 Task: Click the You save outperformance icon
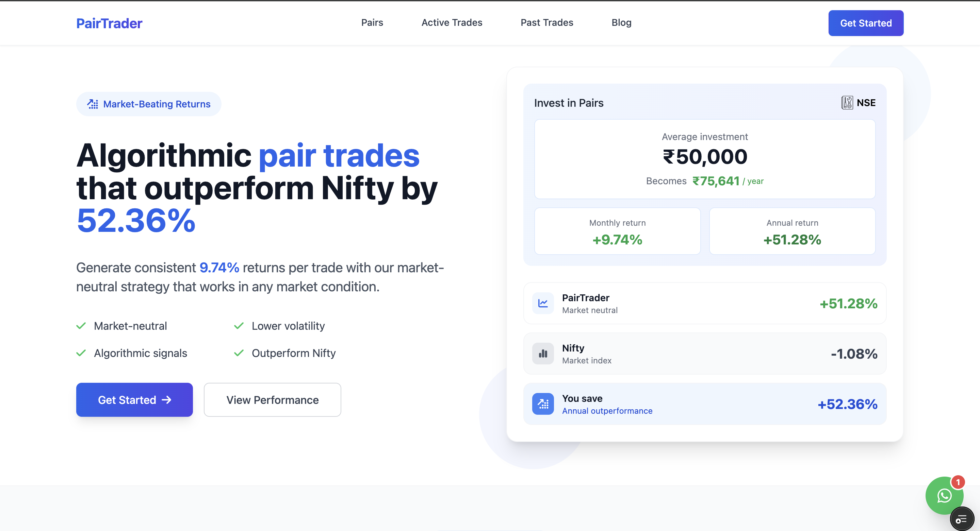click(x=543, y=404)
